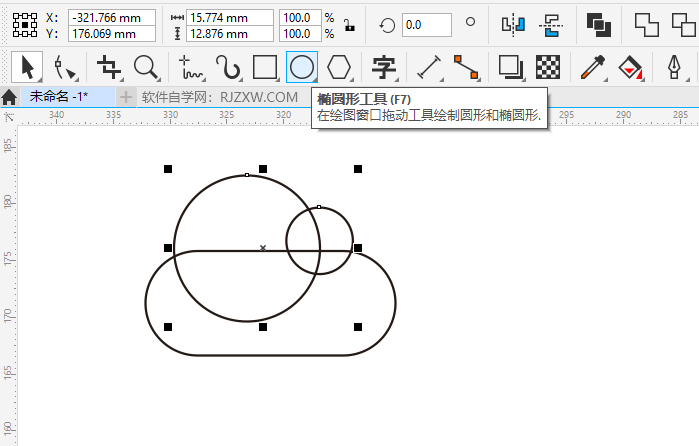Click the Ellipse tool

point(302,67)
